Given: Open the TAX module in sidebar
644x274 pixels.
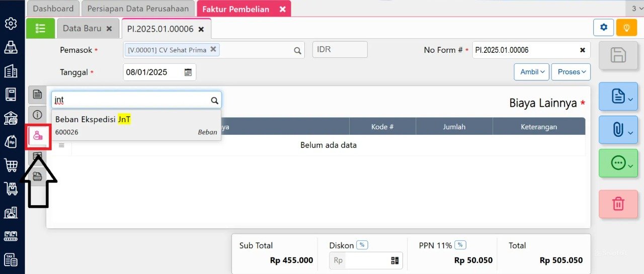Looking at the screenshot, I should [11, 259].
